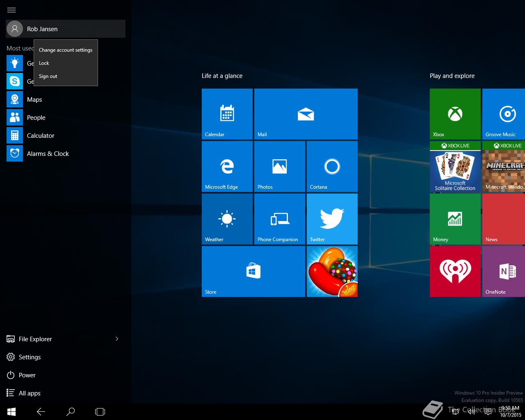This screenshot has height=420, width=525.
Task: Open the Skype app icon
Action: tap(15, 81)
